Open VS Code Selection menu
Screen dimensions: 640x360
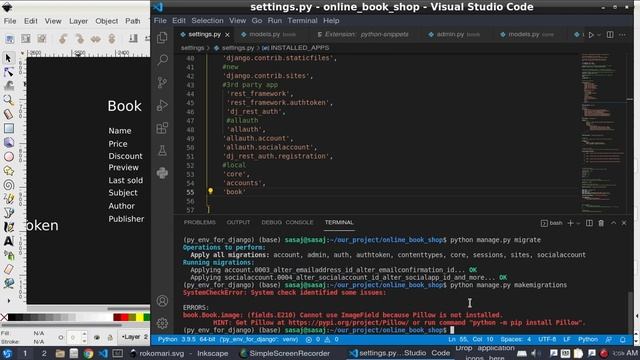tap(207, 20)
